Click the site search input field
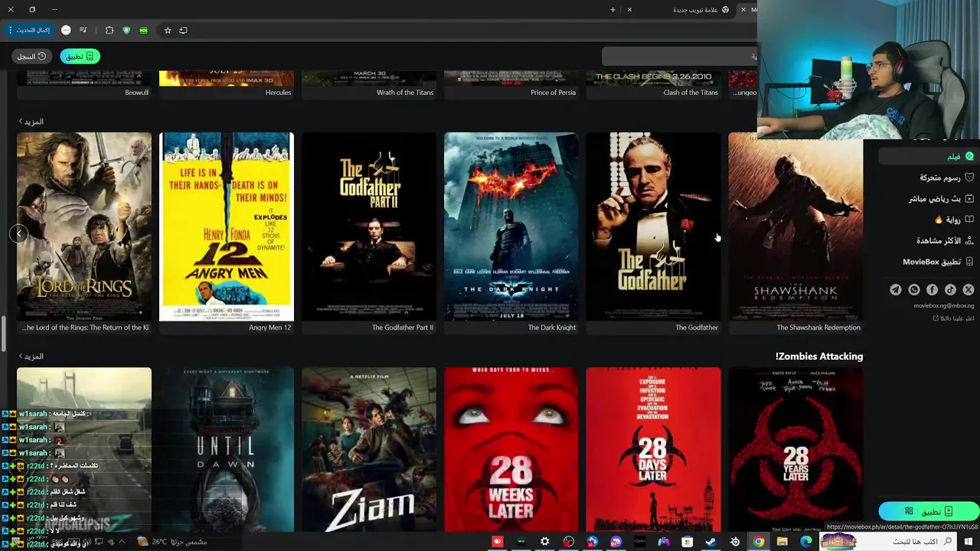The height and width of the screenshot is (551, 980). (680, 56)
